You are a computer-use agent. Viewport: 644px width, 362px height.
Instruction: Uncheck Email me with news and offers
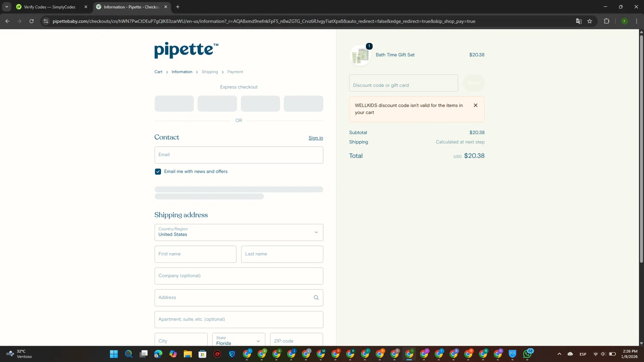click(158, 172)
